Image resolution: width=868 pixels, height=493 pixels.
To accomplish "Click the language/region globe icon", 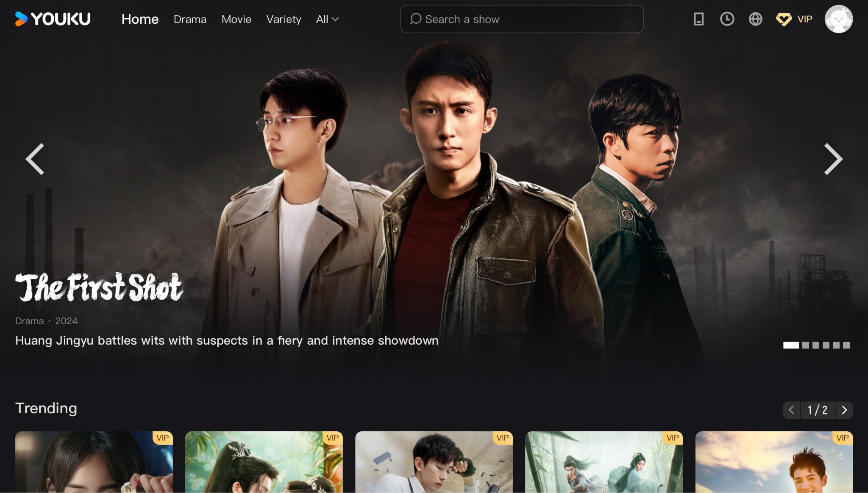I will click(755, 18).
